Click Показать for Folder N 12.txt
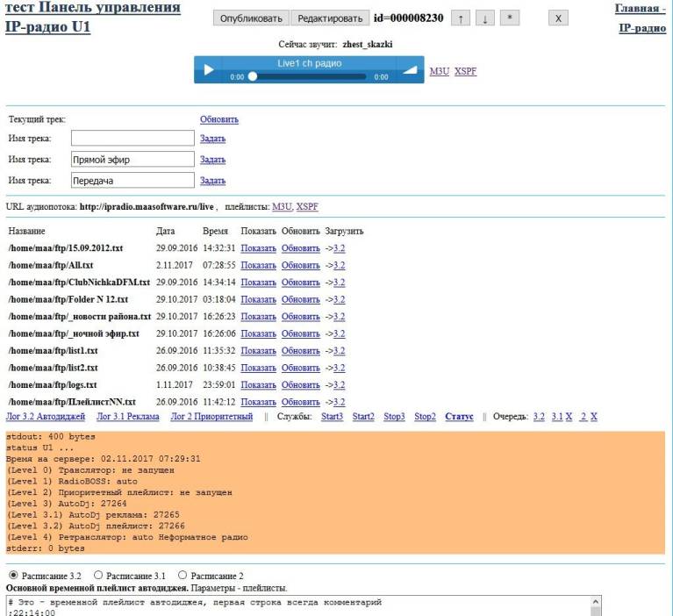The width and height of the screenshot is (673, 616). [258, 299]
